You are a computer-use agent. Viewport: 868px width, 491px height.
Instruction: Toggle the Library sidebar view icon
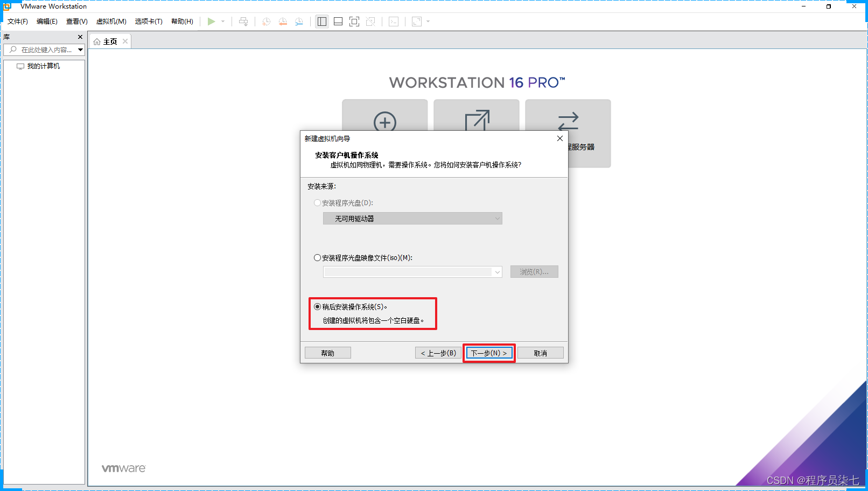click(322, 22)
